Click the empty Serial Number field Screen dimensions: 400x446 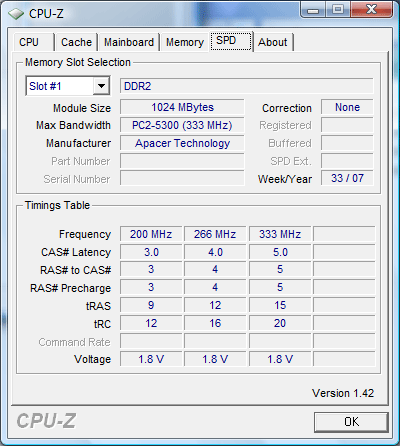tap(182, 179)
